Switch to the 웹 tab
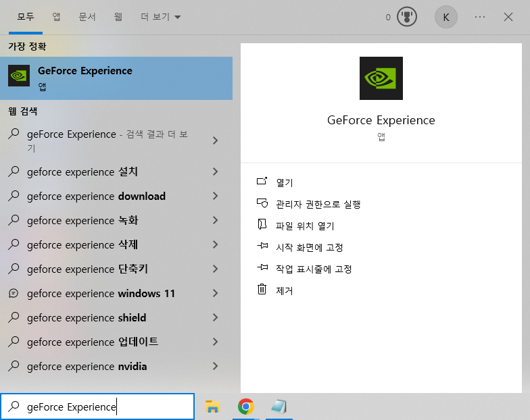The width and height of the screenshot is (530, 420). click(118, 16)
